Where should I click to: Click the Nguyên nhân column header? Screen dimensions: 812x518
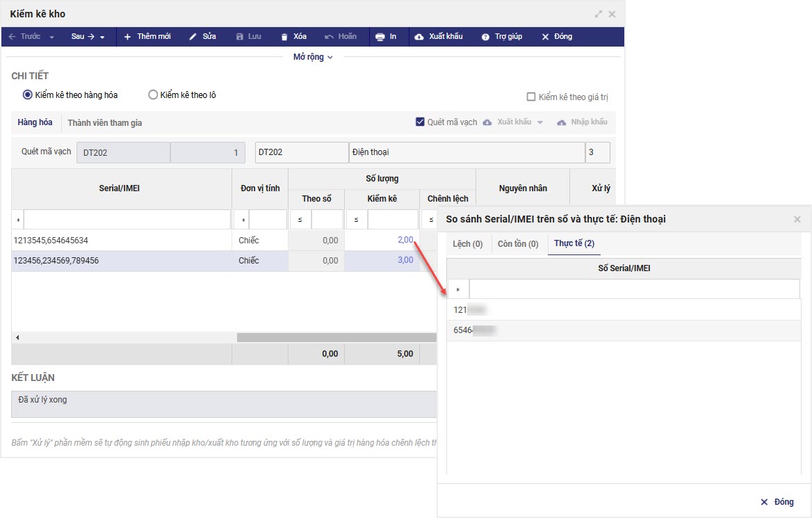pyautogui.click(x=523, y=188)
